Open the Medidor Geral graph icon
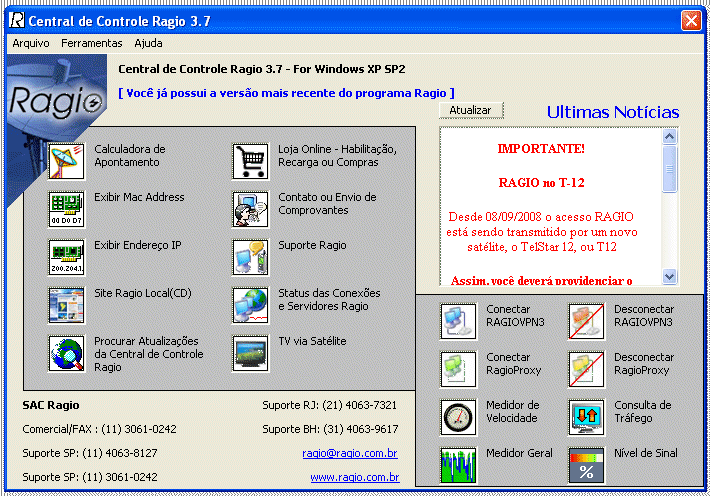The image size is (710, 496). coord(458,465)
